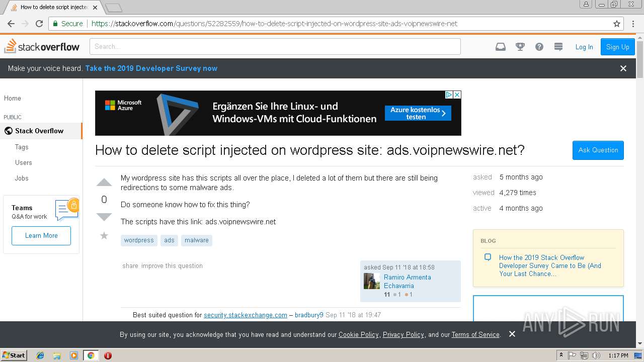Close the current browser tab

(x=95, y=8)
